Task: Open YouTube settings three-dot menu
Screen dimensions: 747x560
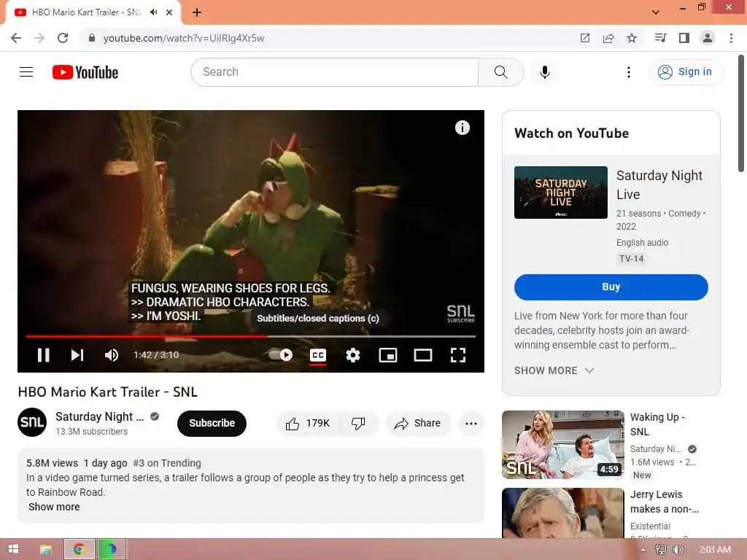Action: click(x=629, y=72)
